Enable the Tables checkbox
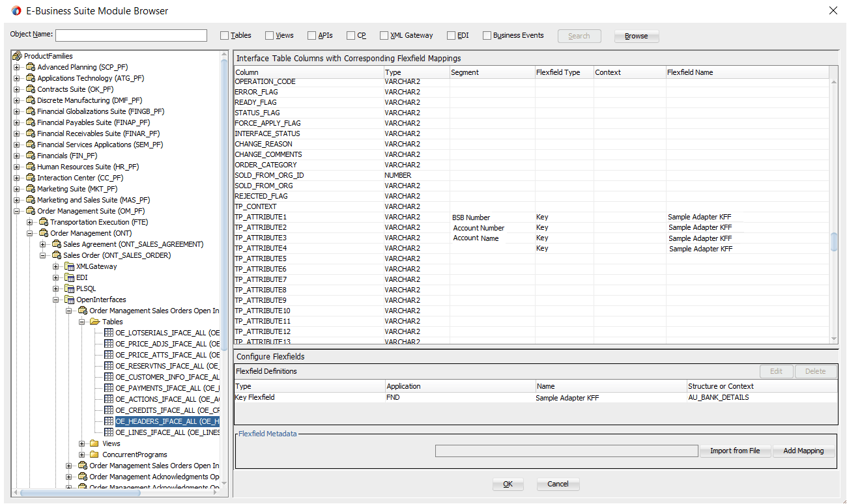Image resolution: width=847 pixels, height=504 pixels. point(225,36)
